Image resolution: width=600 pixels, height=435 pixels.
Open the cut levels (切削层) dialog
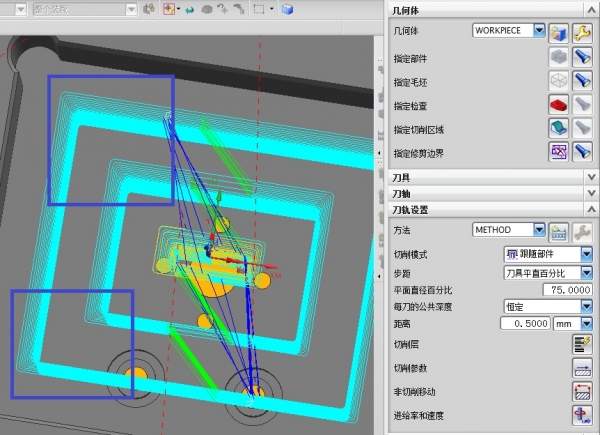[582, 344]
